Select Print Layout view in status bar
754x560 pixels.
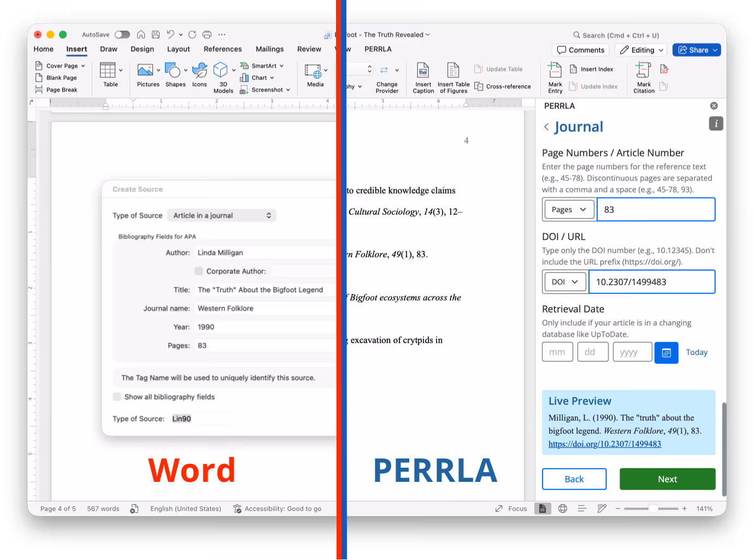(x=543, y=509)
